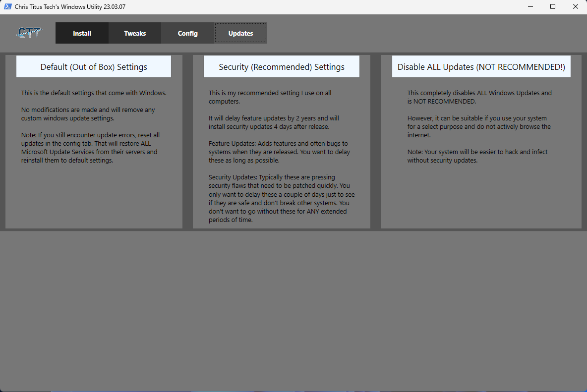Image resolution: width=587 pixels, height=392 pixels.
Task: Open the Install tab
Action: tap(82, 33)
